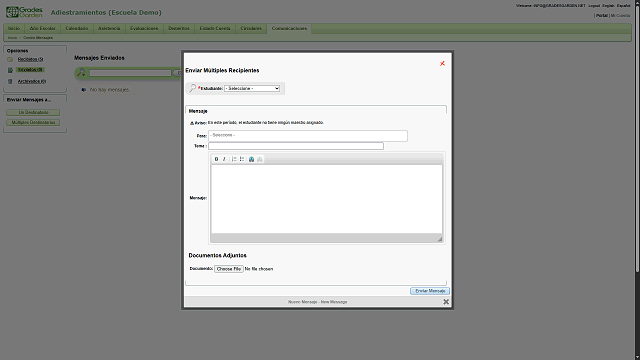
Task: Open the Para recipient selector
Action: [x=308, y=136]
